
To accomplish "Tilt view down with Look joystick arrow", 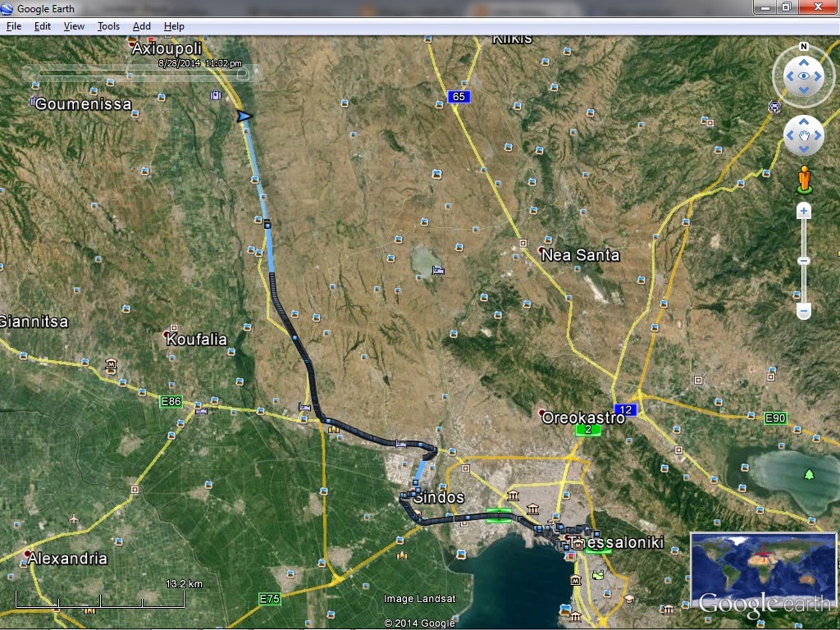I will click(804, 90).
